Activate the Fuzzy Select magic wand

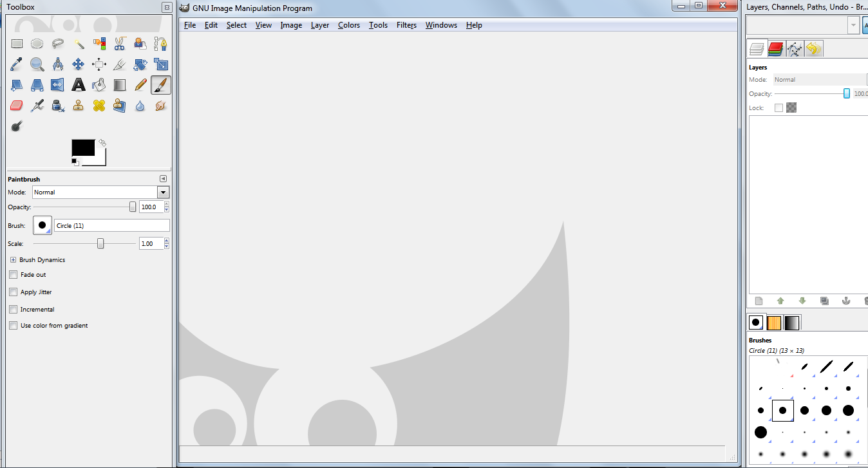[x=79, y=44]
